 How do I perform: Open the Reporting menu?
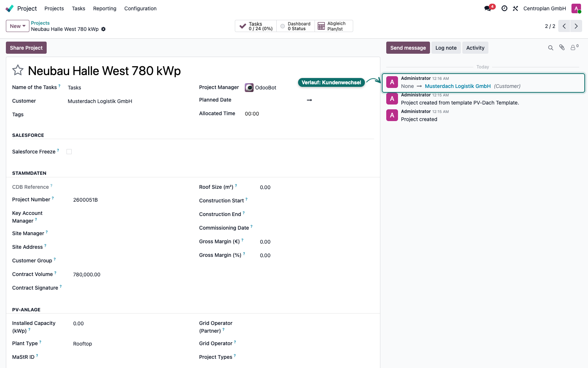click(x=105, y=8)
